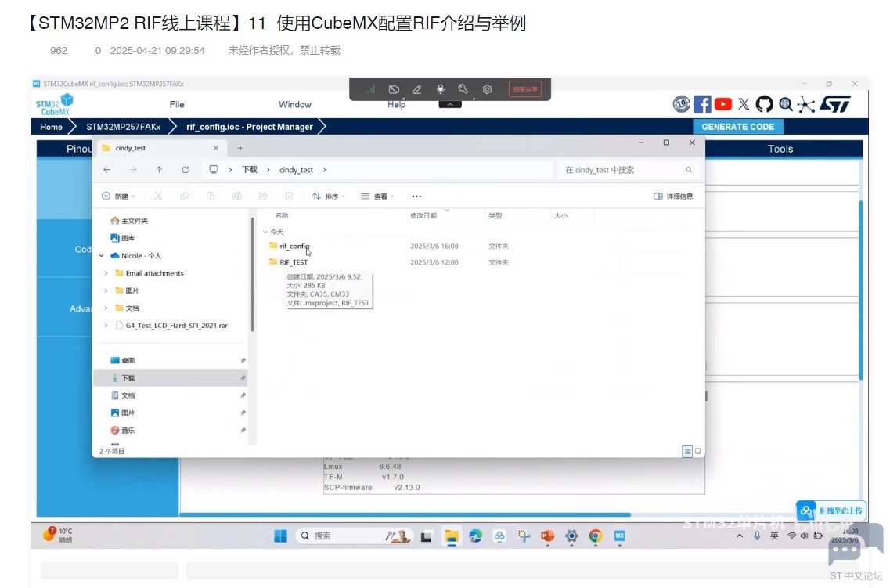Open the Window menu in CubeMX
This screenshot has height=588, width=890.
click(x=295, y=104)
